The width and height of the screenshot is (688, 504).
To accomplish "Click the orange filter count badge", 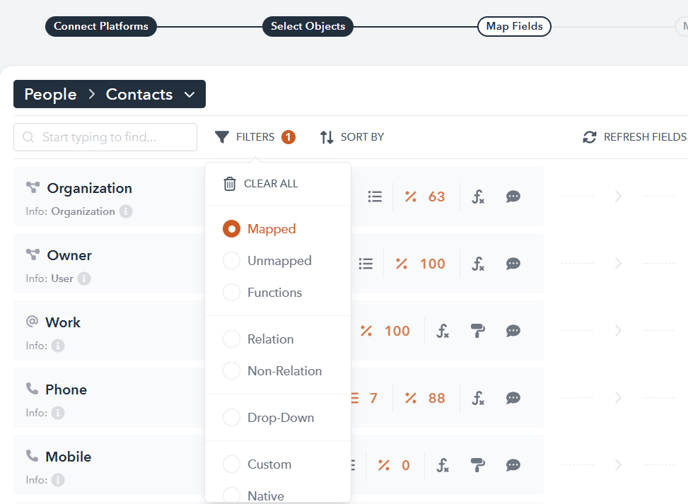I will [x=288, y=137].
